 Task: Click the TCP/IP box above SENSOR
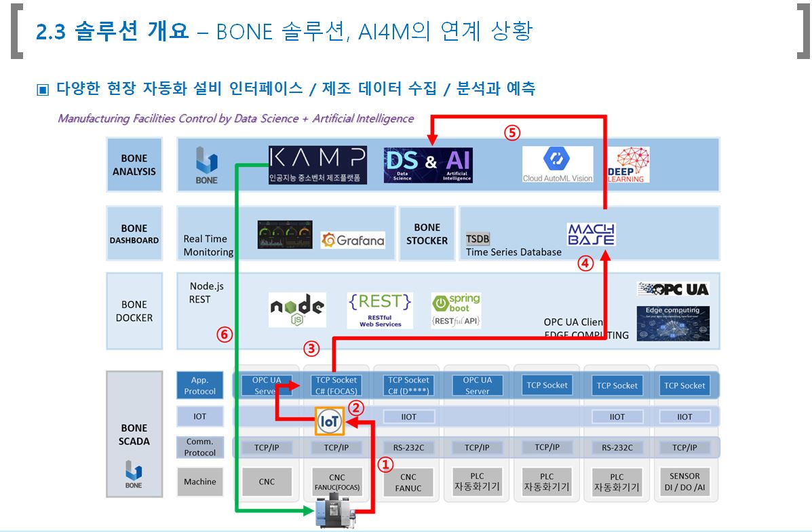[x=684, y=448]
